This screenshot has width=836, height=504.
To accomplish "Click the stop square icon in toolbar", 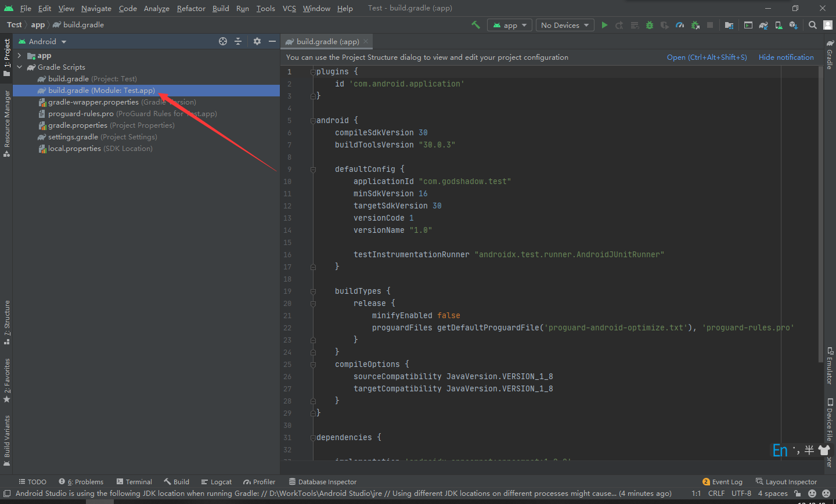I will point(710,25).
